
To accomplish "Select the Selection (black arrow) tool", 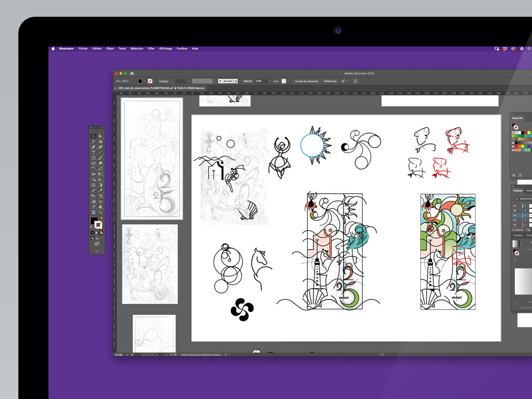I will point(94,136).
